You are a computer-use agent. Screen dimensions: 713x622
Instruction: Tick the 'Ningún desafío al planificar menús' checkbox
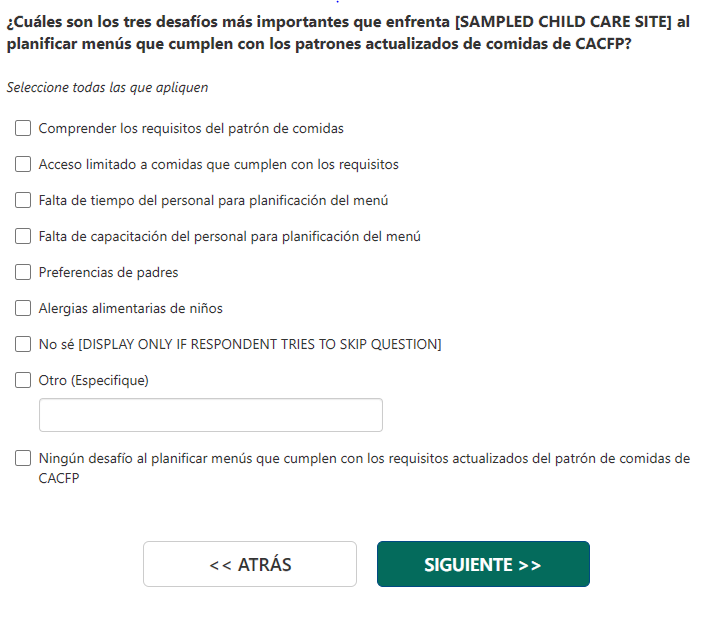pos(23,459)
